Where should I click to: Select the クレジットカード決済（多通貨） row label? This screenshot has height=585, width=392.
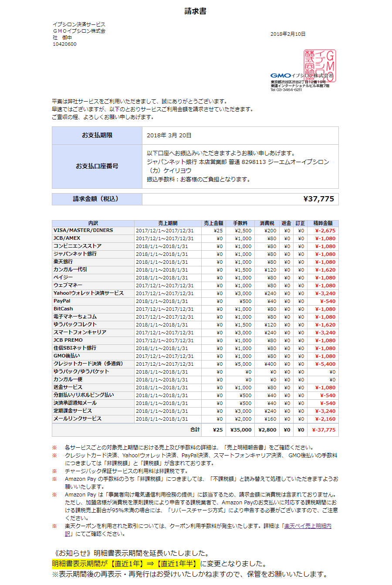[88, 364]
